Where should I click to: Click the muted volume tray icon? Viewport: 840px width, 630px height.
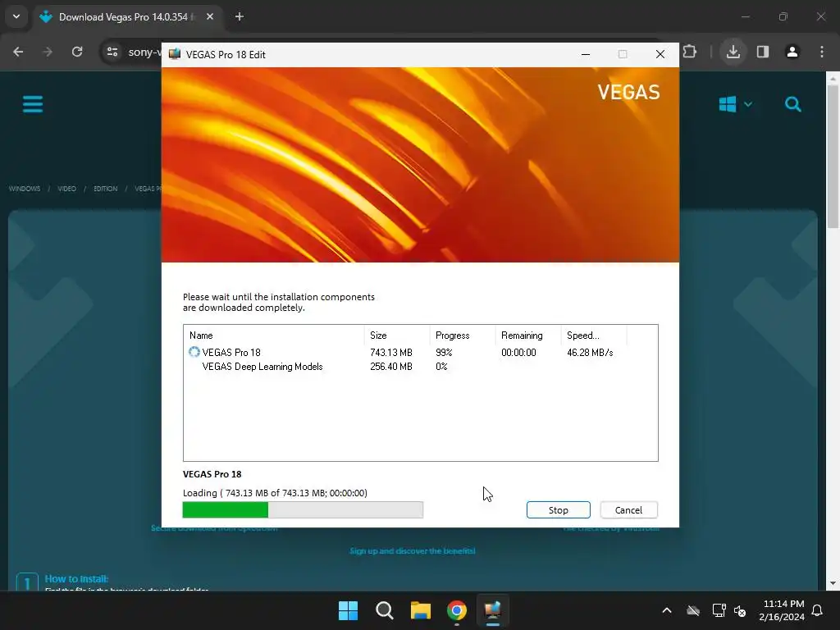(x=741, y=610)
